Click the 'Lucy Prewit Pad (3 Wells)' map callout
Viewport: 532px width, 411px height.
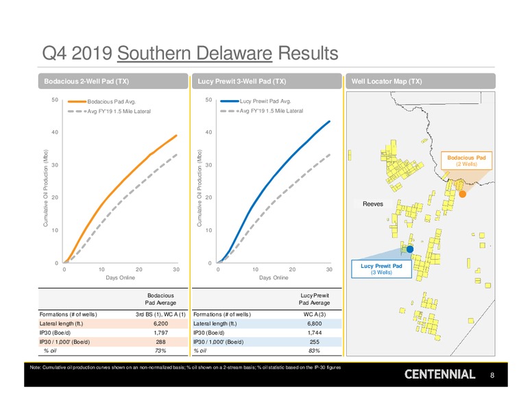(381, 269)
